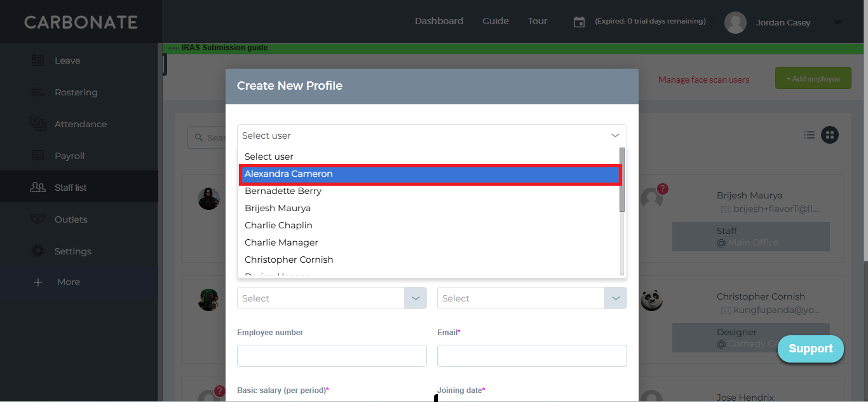Open the Dashboard tab in top navigation

[x=439, y=21]
